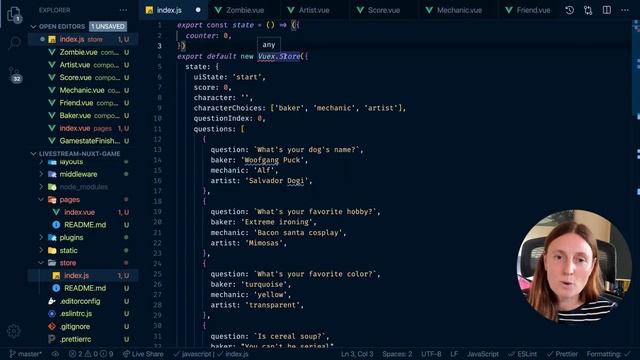Click the sync changes icon in status bar
This screenshot has width=640, height=360.
(56, 354)
